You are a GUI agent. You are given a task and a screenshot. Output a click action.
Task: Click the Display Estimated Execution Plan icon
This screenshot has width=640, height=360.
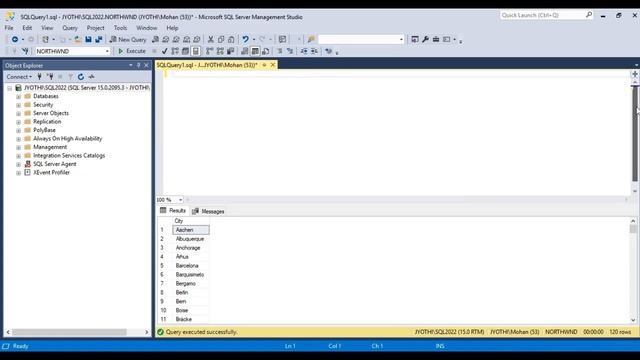click(175, 51)
